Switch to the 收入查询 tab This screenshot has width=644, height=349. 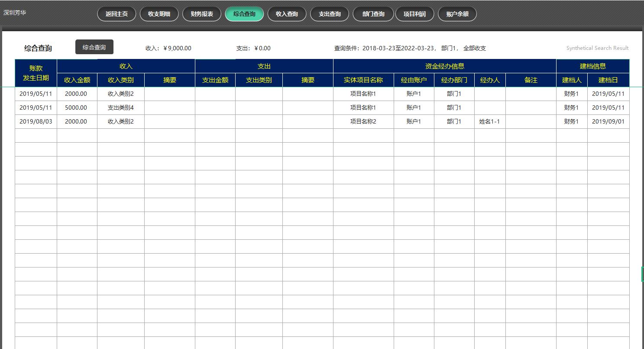pos(287,13)
